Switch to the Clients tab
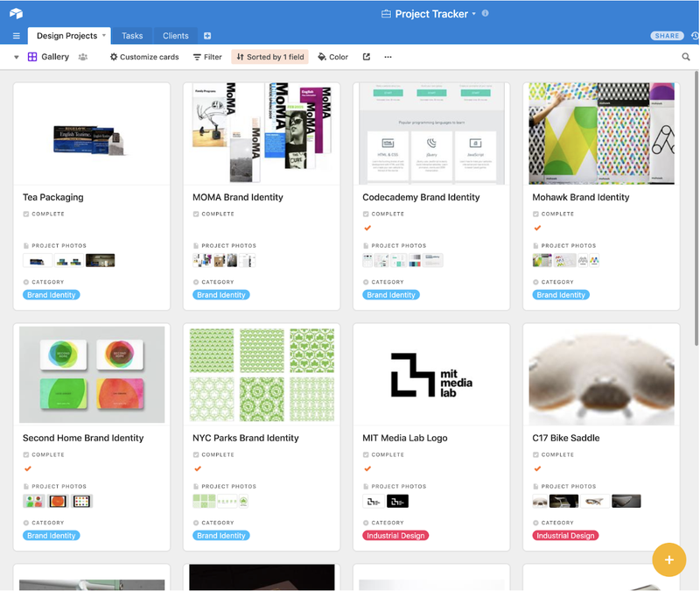Viewport: 700px width, 591px height. click(176, 36)
